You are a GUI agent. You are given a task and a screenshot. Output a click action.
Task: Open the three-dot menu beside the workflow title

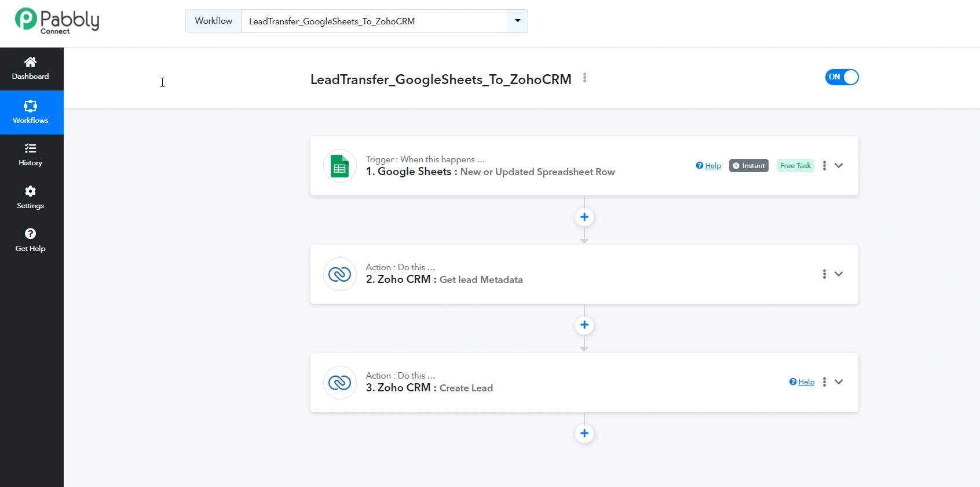click(585, 78)
